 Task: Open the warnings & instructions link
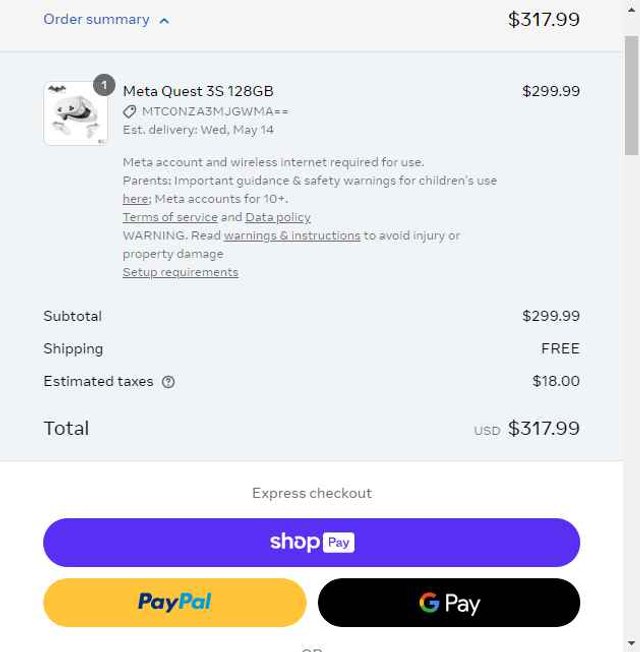click(x=292, y=236)
